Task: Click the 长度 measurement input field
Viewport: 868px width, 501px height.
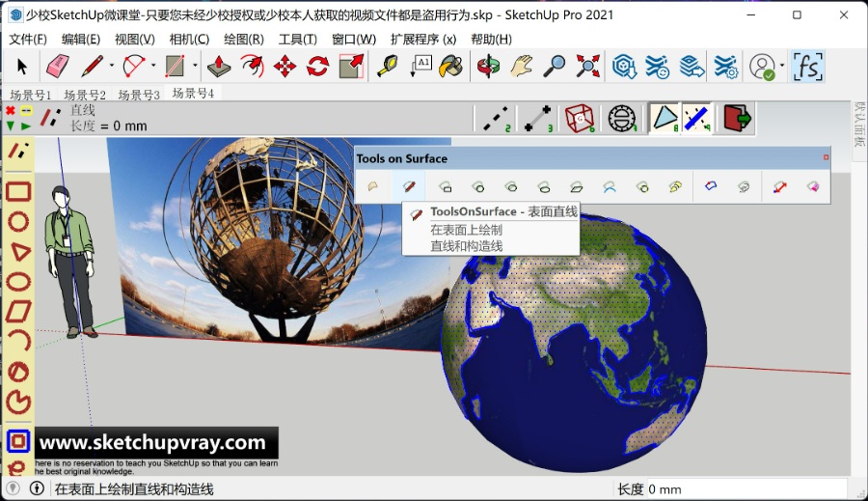Action: click(x=746, y=489)
